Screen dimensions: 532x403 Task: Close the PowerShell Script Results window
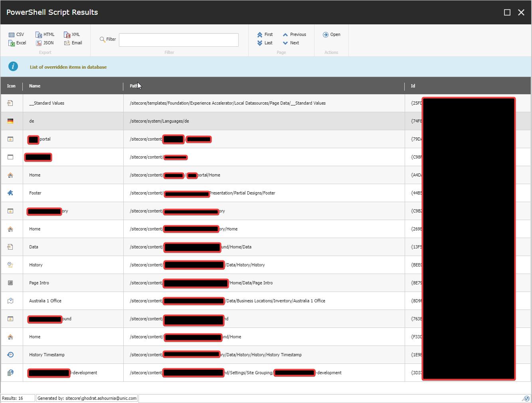pyautogui.click(x=521, y=12)
